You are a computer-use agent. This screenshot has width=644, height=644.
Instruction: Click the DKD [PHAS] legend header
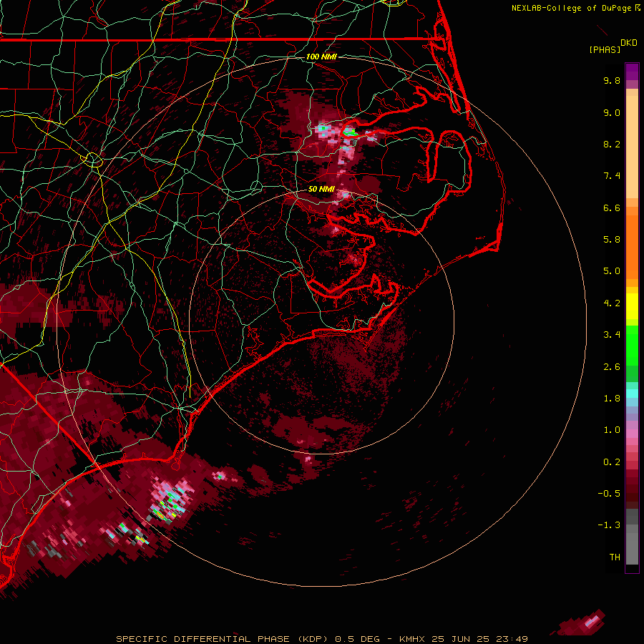[x=613, y=46]
